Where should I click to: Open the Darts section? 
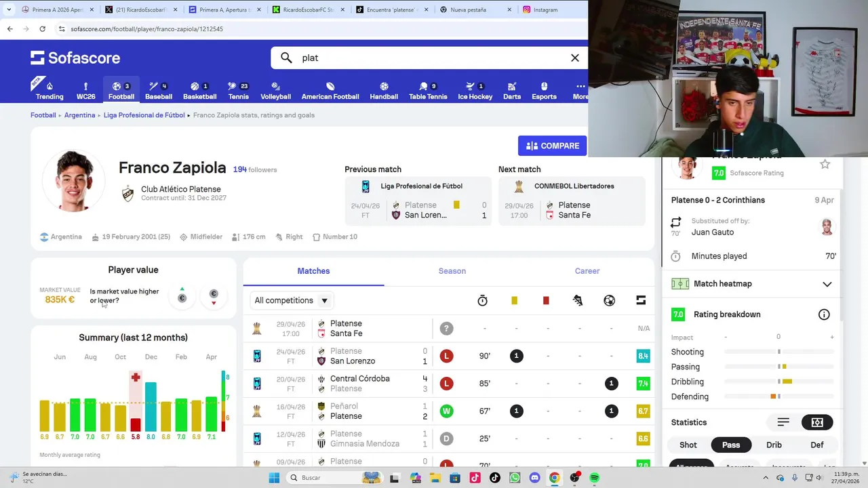click(512, 91)
